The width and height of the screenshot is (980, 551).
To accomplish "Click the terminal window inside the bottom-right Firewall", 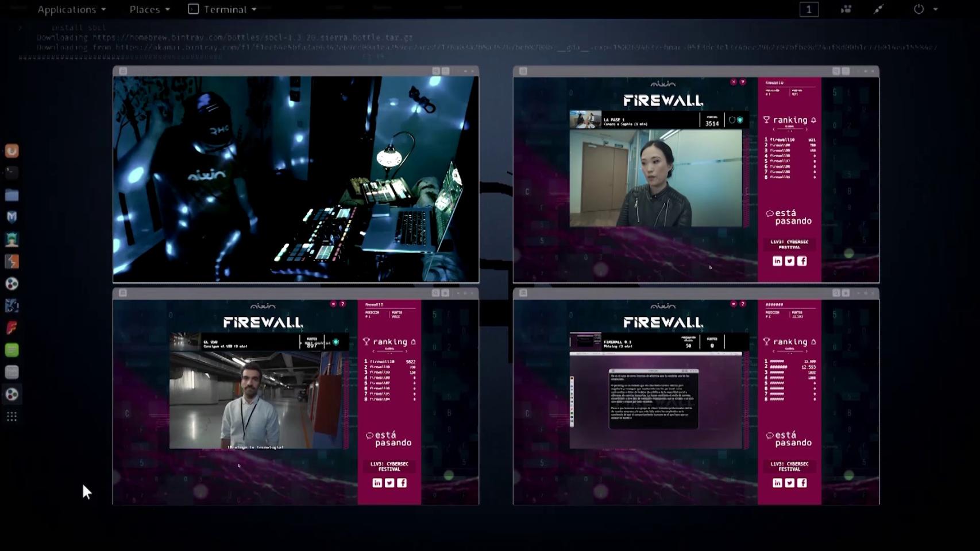I will point(654,399).
